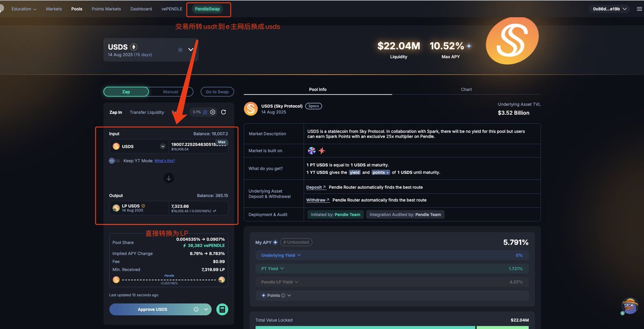Screen dimensions: 644x329
Task: Click the sparkle icon beside Max APY
Action: (x=469, y=46)
